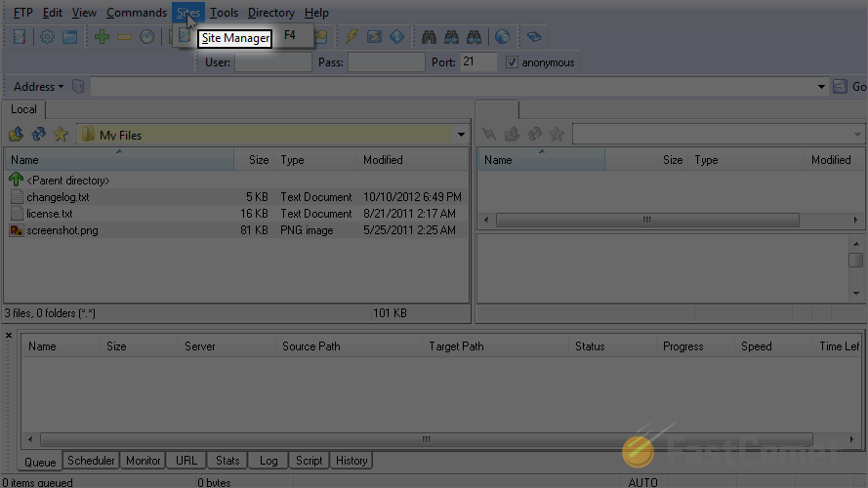Open the Tools menu
This screenshot has height=488, width=868.
[224, 13]
